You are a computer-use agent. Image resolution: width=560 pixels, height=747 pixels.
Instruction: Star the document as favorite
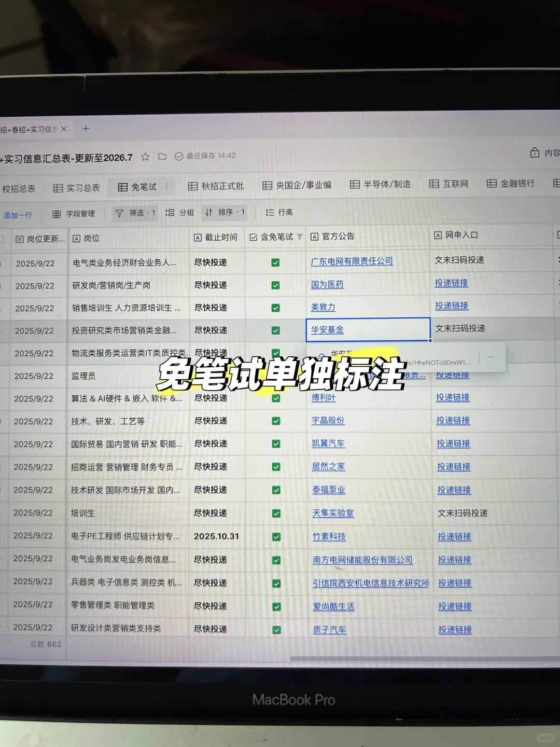pyautogui.click(x=145, y=157)
